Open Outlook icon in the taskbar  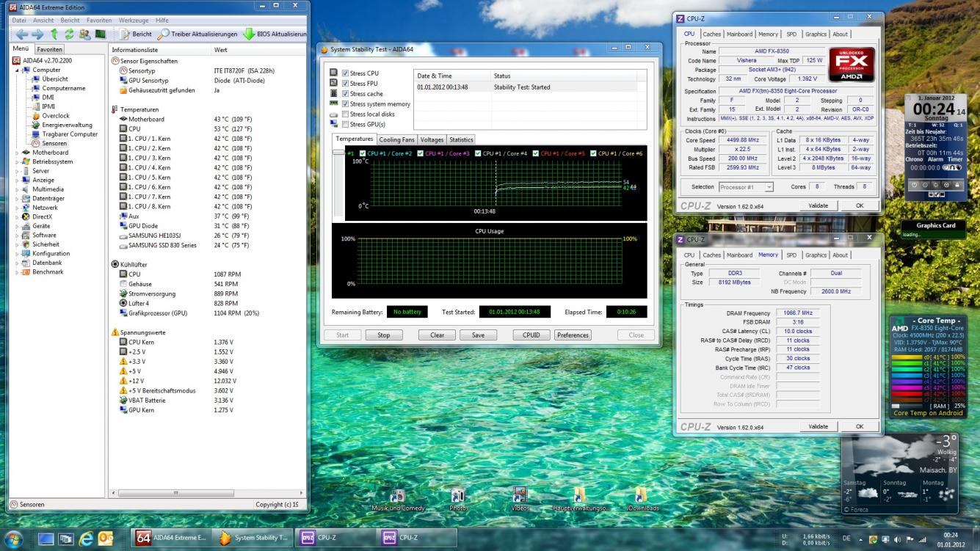pyautogui.click(x=106, y=539)
